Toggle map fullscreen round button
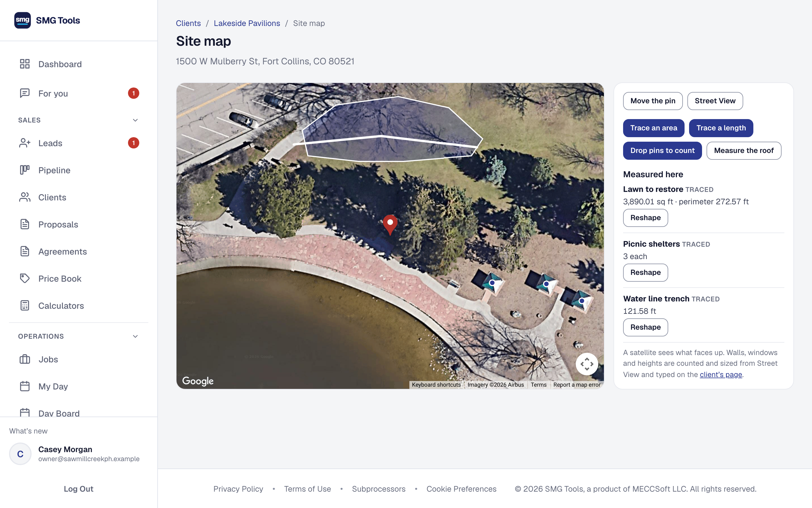The width and height of the screenshot is (812, 508). [587, 364]
